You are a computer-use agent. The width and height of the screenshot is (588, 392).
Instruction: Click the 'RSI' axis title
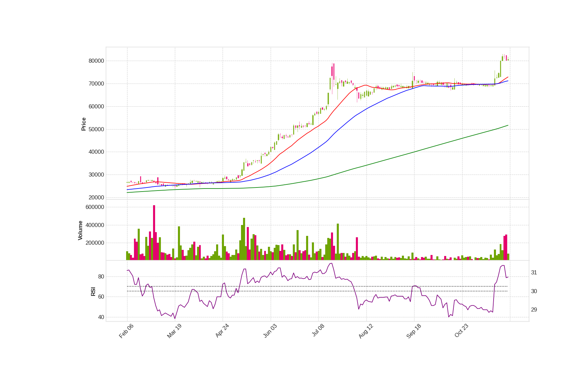click(x=93, y=291)
